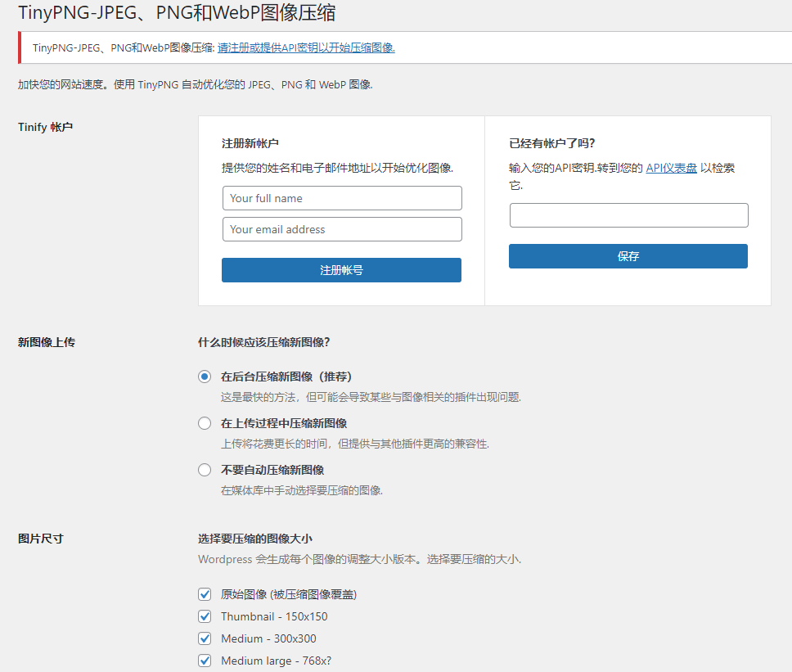Image resolution: width=792 pixels, height=672 pixels.
Task: Toggle the Thumbnail - 150x150 checkbox
Action: point(205,616)
